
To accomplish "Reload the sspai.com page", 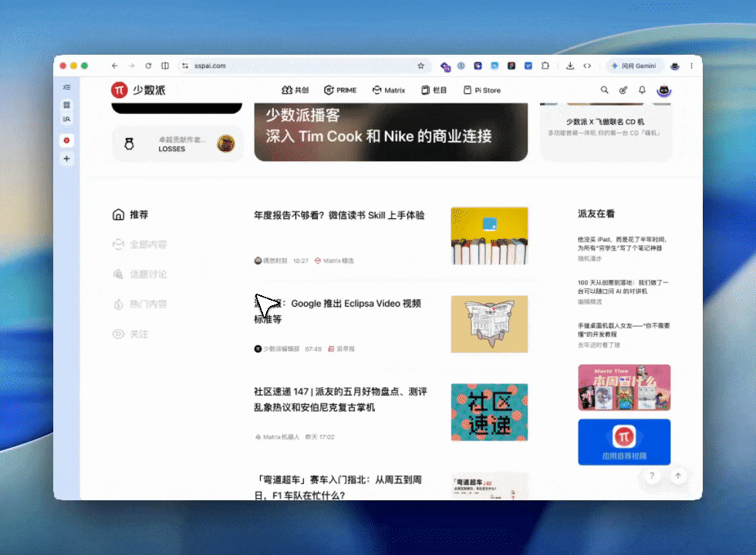I will (148, 66).
